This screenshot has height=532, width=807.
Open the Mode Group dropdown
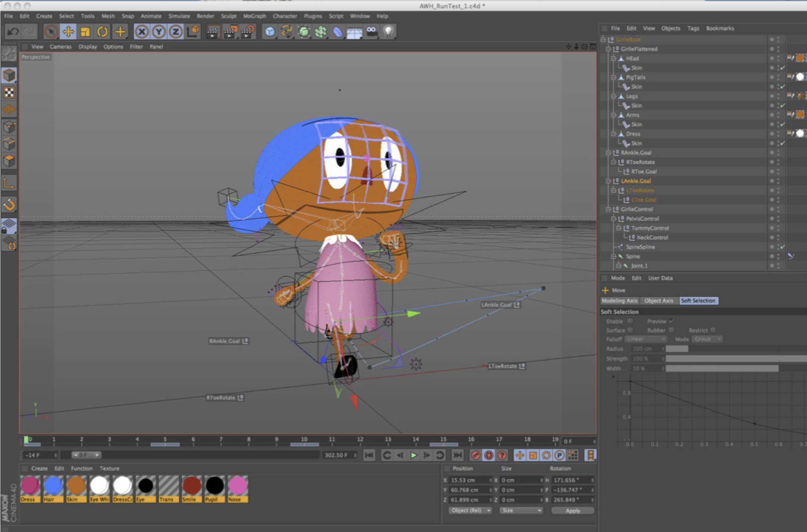coord(707,339)
